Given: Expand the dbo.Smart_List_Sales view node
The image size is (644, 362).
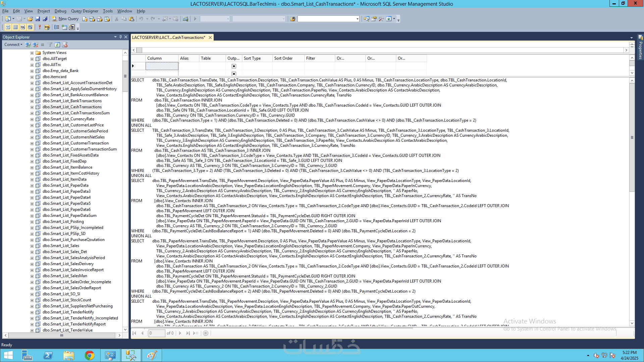Looking at the screenshot, I should tap(32, 246).
